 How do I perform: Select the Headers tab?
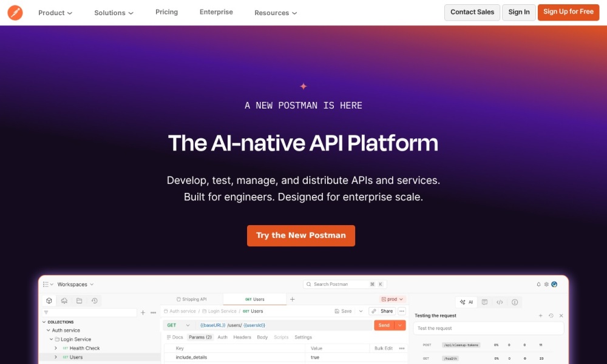coord(242,337)
